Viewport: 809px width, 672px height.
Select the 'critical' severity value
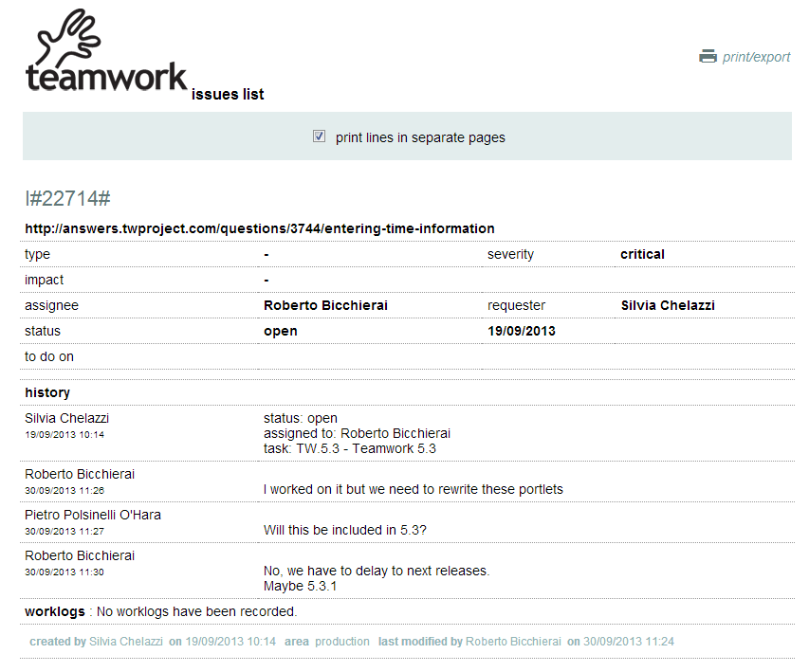642,254
